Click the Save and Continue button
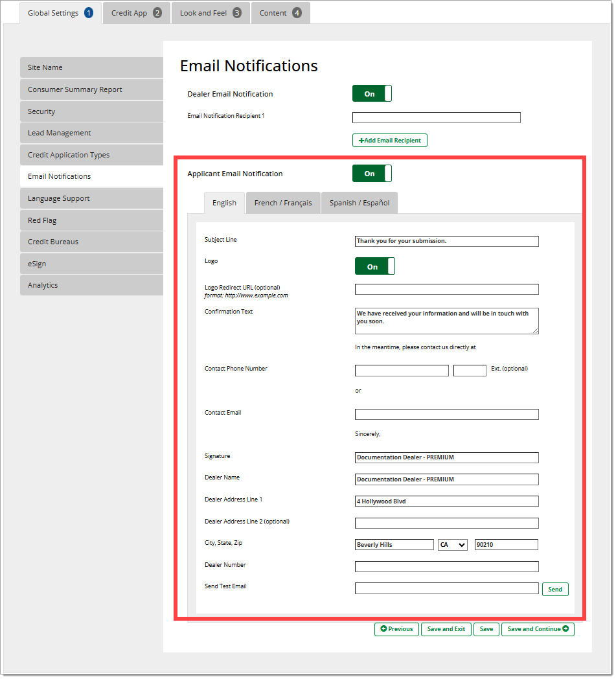 pos(538,629)
